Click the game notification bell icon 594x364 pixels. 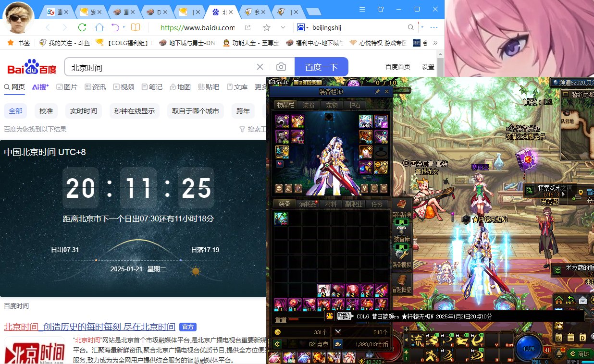pos(558,353)
